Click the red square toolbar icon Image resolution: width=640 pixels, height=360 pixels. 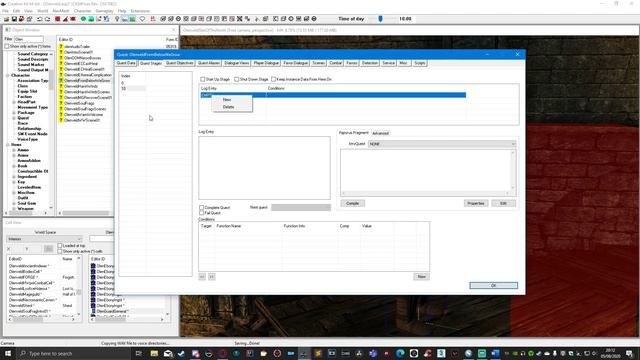coord(58,19)
